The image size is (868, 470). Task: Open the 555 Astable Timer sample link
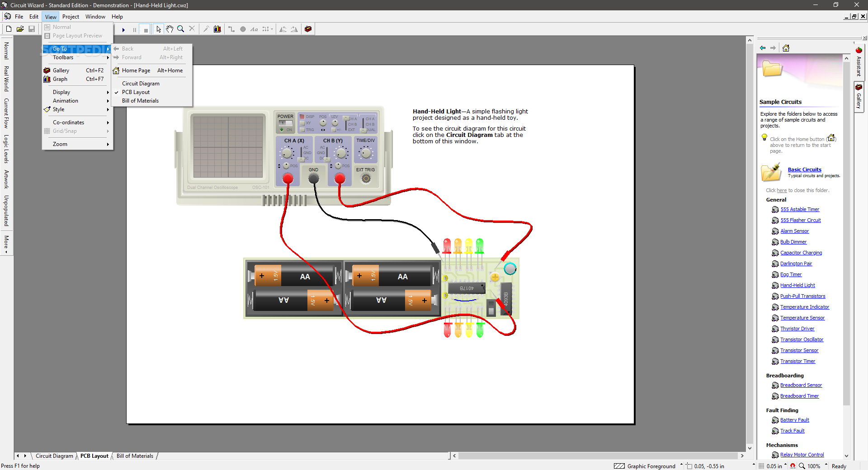click(x=800, y=210)
